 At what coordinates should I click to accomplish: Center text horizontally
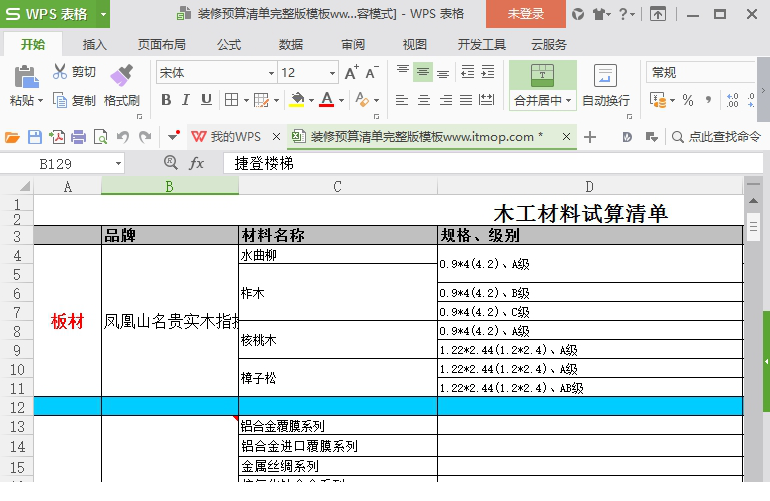tap(424, 100)
